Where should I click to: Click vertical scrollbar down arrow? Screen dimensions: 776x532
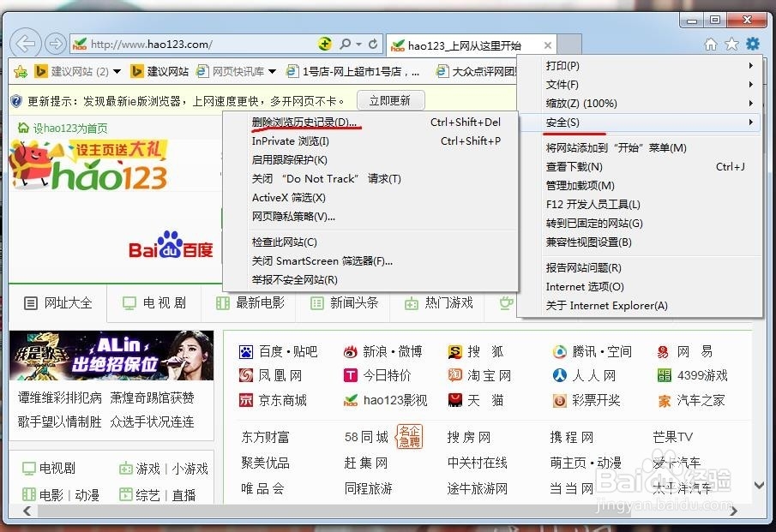point(759,486)
